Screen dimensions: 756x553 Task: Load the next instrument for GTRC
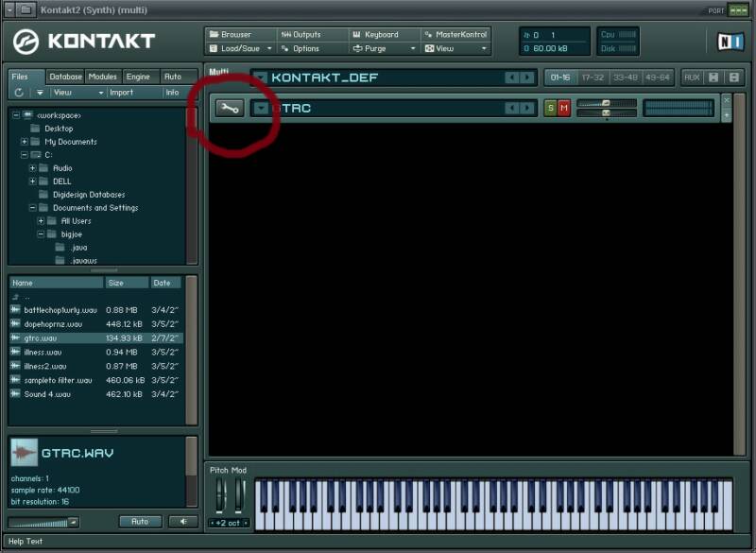527,108
